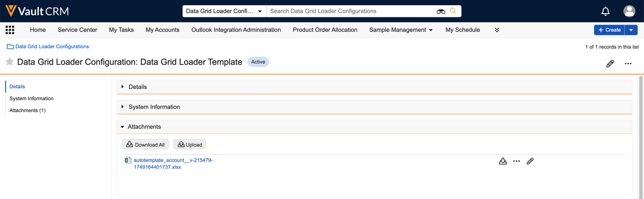Open the app launcher grid icon
The image size is (644, 199).
coord(10,30)
